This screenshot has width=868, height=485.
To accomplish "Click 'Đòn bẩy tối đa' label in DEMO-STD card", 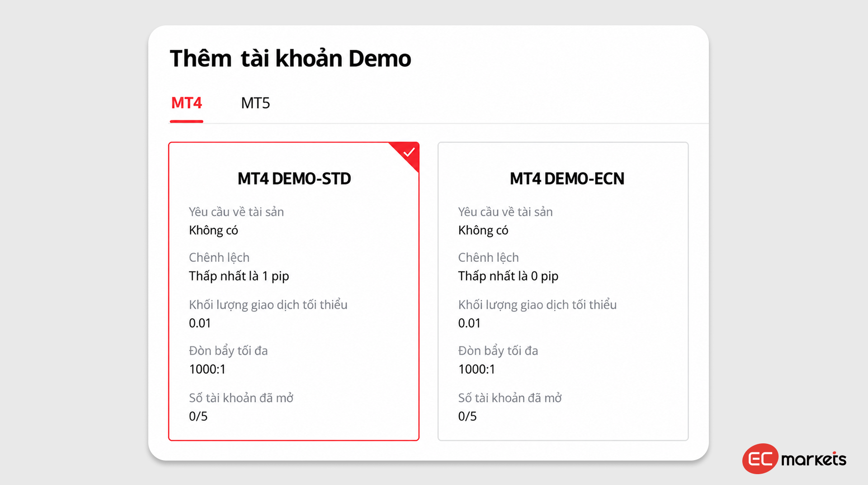I will pyautogui.click(x=228, y=351).
